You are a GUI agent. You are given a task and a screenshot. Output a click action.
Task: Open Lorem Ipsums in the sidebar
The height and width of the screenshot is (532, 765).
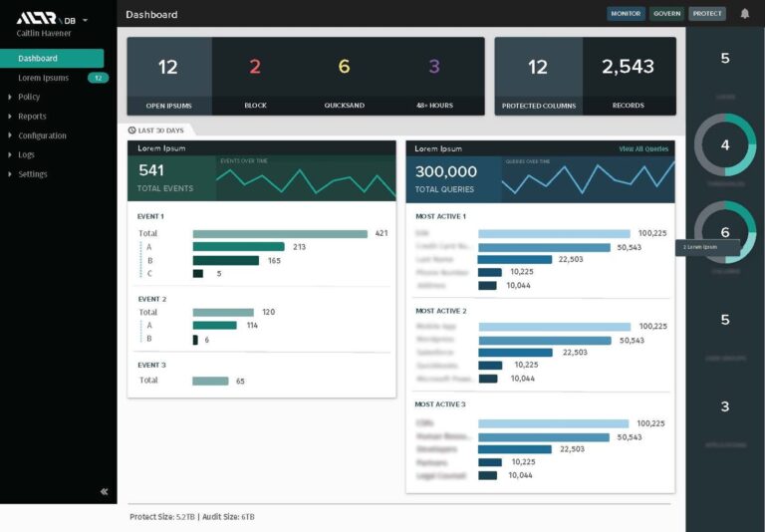pos(44,78)
